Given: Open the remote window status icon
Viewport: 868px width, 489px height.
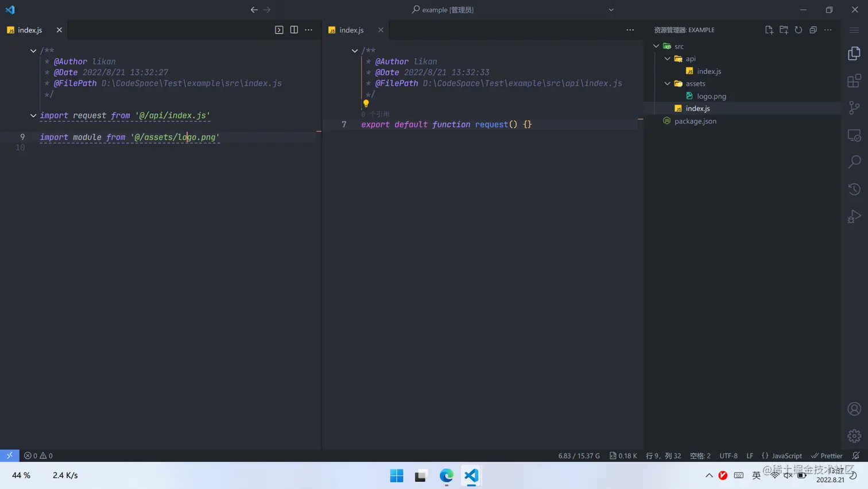Looking at the screenshot, I should [x=10, y=456].
